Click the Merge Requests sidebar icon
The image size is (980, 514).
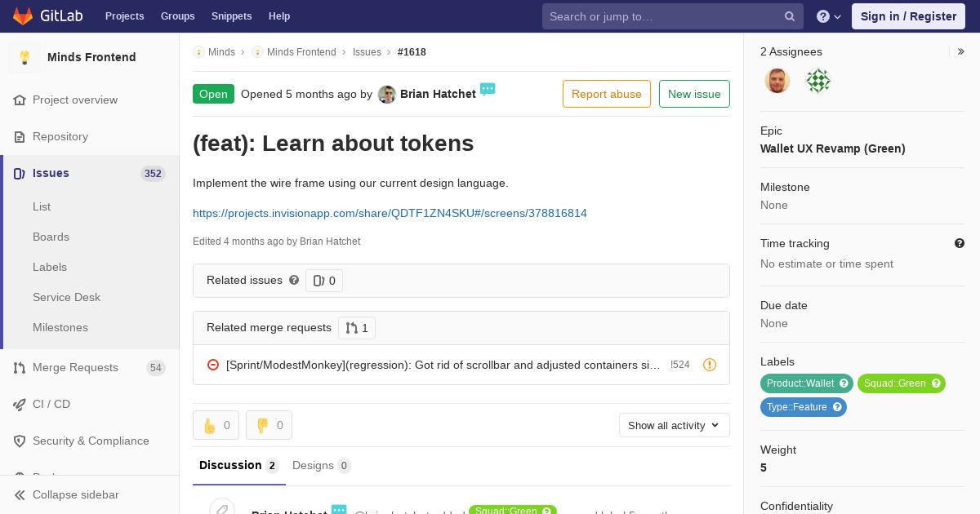pyautogui.click(x=20, y=368)
